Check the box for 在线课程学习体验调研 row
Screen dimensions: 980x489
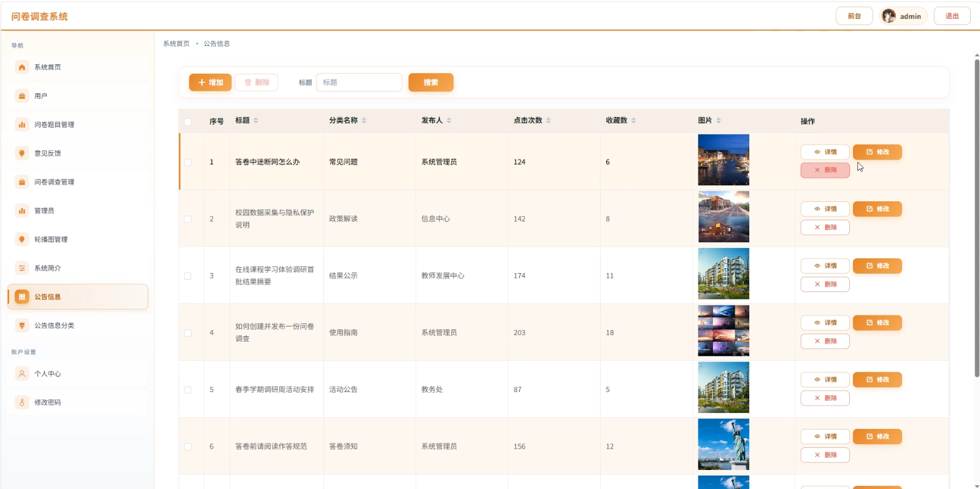tap(188, 276)
